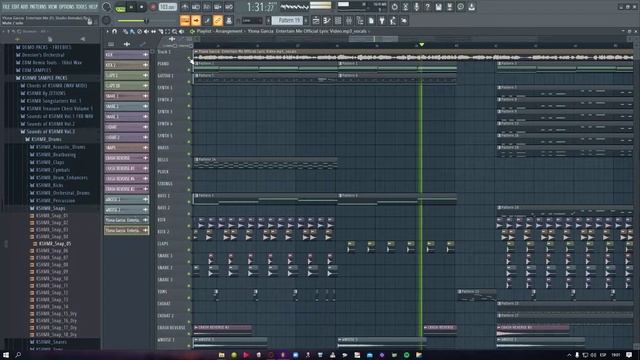The image size is (640, 360).
Task: Click the transport play button
Action: tap(131, 7)
